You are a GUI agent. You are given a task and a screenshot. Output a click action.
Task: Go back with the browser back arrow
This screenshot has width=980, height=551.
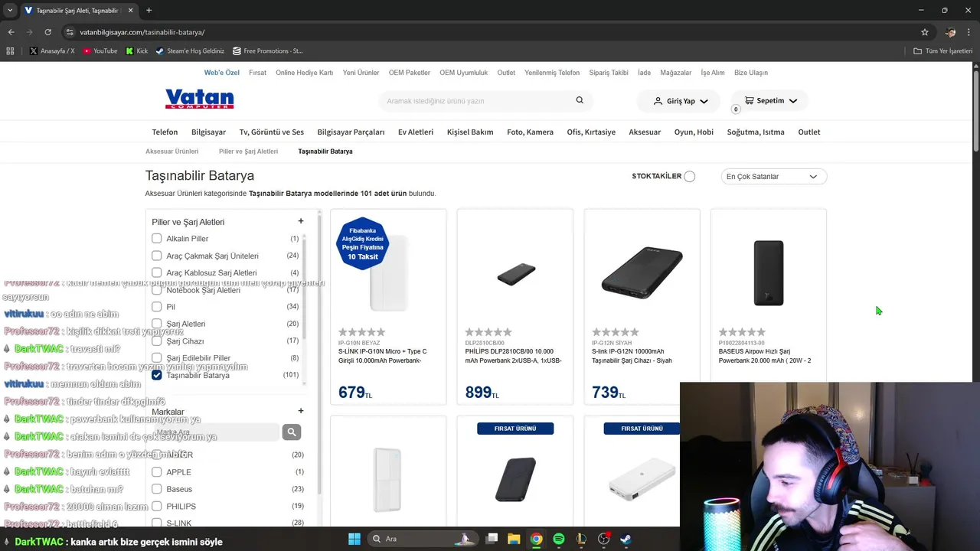pyautogui.click(x=11, y=32)
